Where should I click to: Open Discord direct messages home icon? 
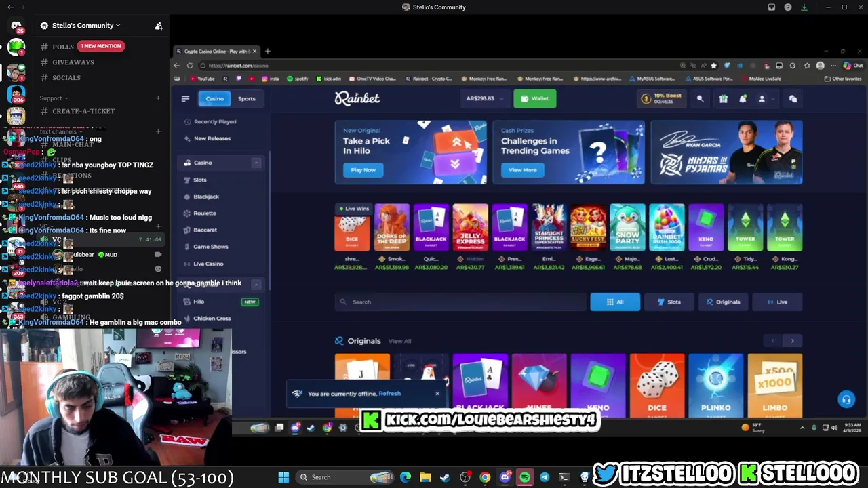click(16, 26)
